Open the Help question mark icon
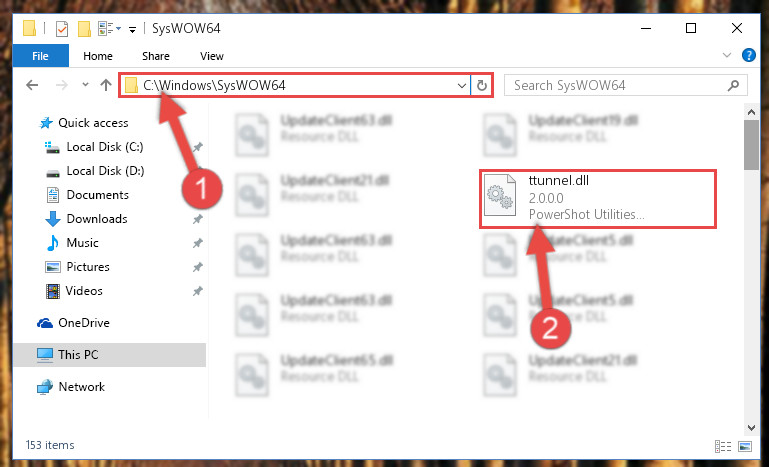 point(748,55)
